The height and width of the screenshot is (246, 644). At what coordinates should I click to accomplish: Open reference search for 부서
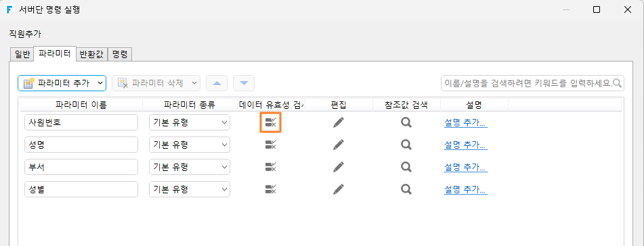[x=406, y=166]
